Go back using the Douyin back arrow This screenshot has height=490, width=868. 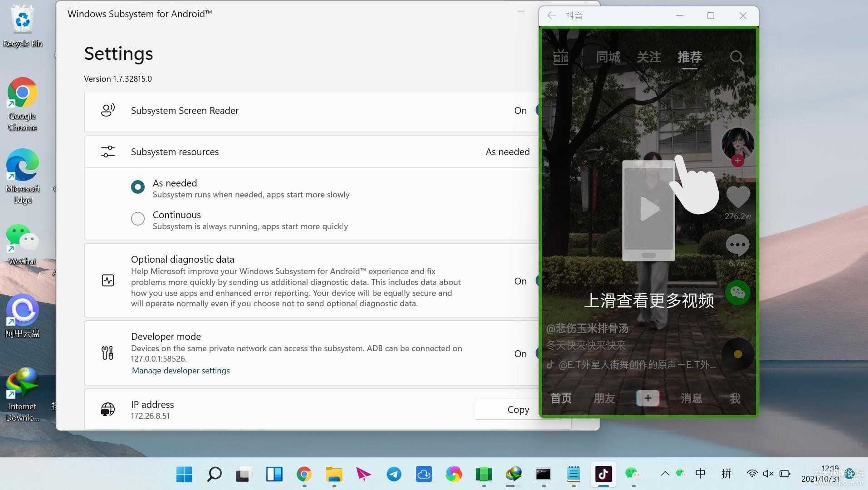point(551,15)
